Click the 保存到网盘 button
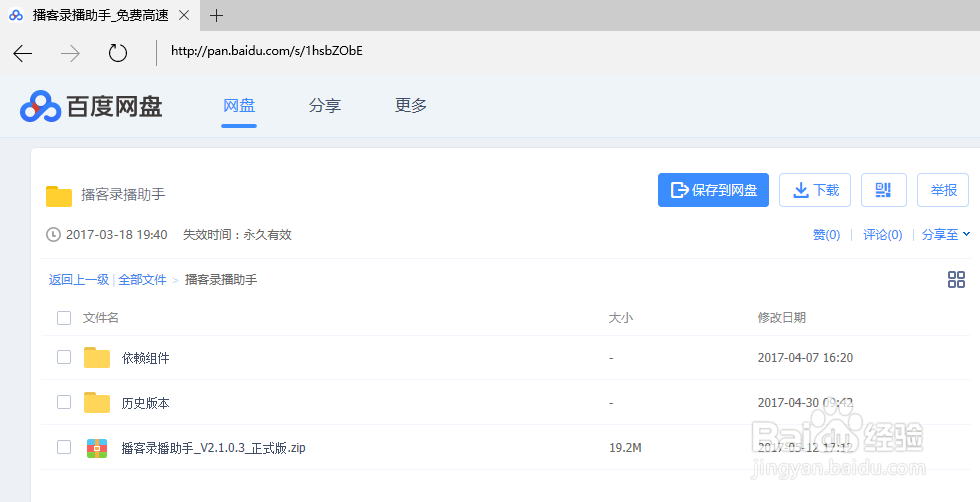 point(713,190)
